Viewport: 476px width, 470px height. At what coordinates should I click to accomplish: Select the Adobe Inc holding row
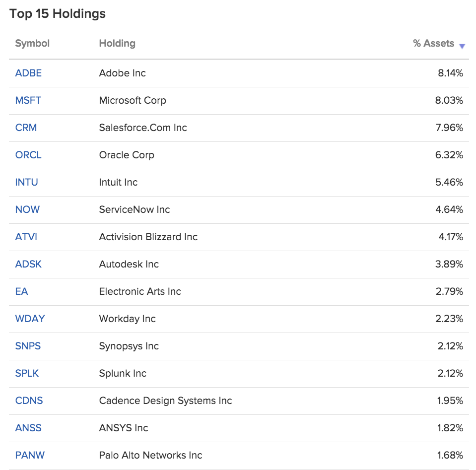239,73
